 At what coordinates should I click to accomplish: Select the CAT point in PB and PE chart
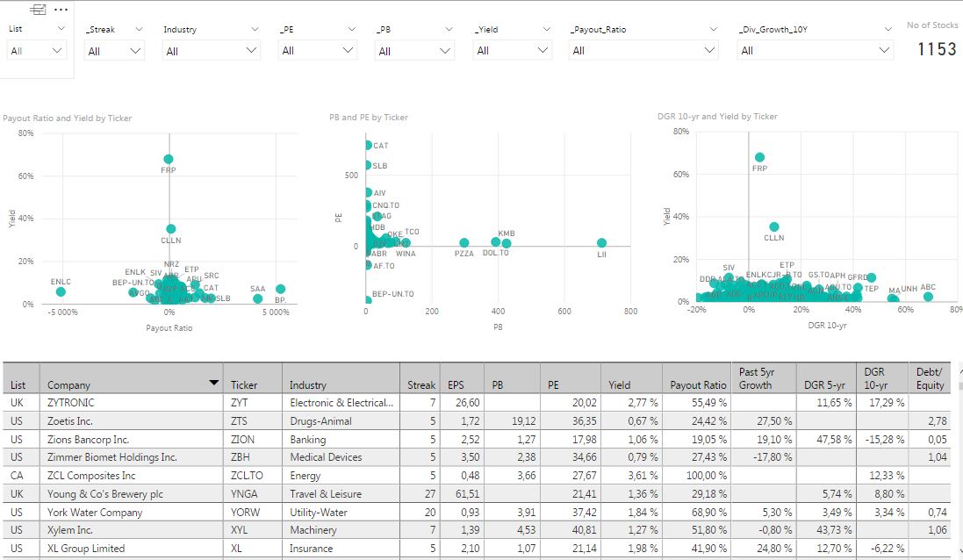[x=368, y=144]
